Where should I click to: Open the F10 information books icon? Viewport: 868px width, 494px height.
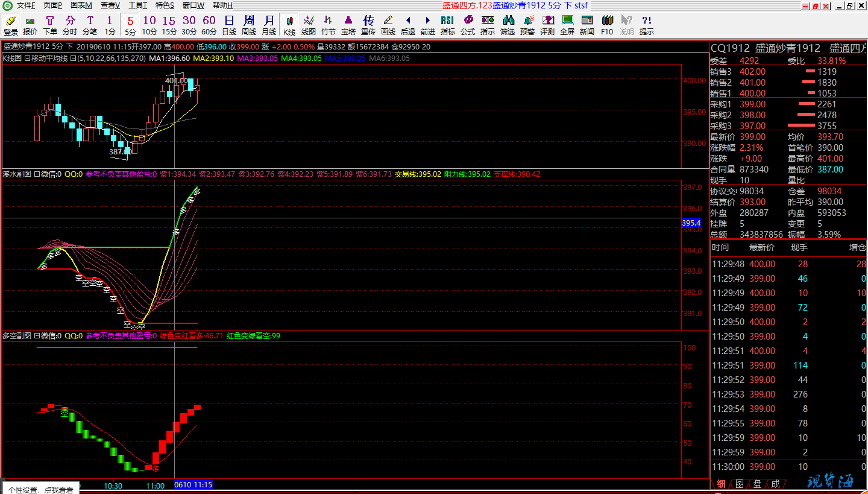click(x=607, y=25)
